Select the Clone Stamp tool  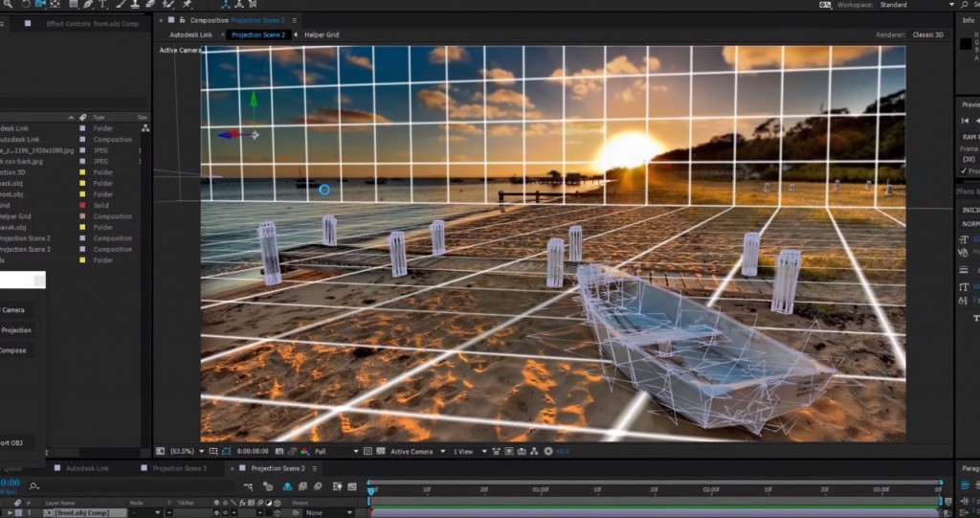135,4
